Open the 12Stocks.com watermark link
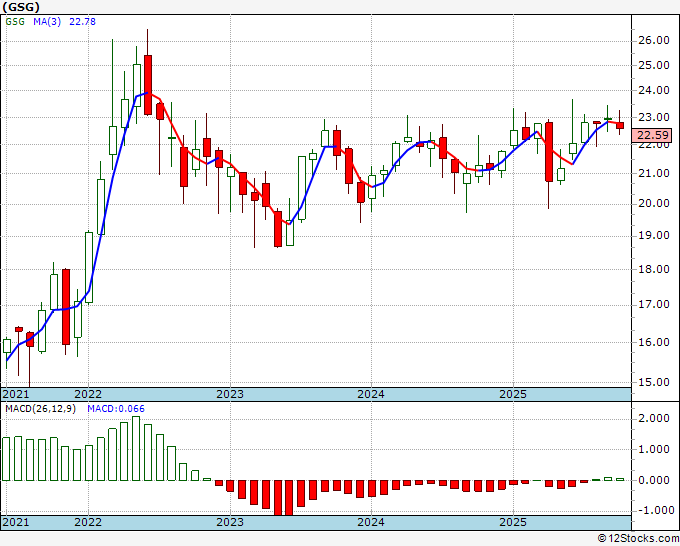The width and height of the screenshot is (680, 546). [x=637, y=538]
